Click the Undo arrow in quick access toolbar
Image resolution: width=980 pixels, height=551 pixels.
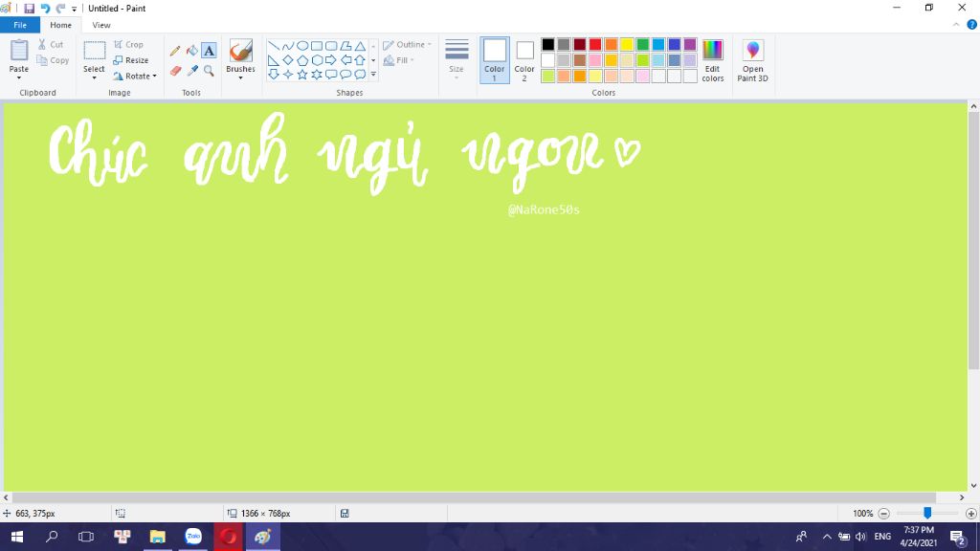click(x=45, y=8)
